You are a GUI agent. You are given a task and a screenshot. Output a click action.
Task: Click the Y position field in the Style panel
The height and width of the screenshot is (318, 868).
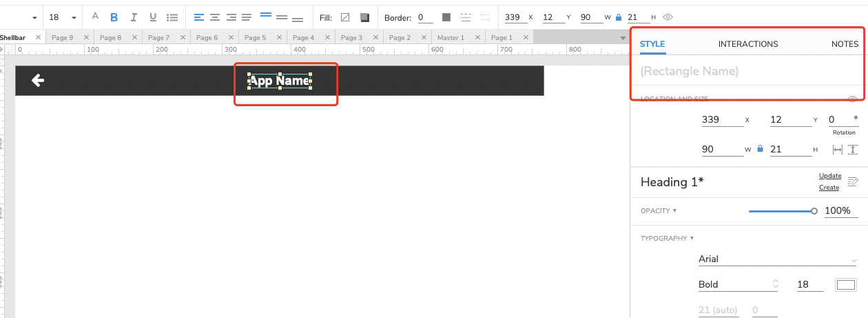click(790, 120)
